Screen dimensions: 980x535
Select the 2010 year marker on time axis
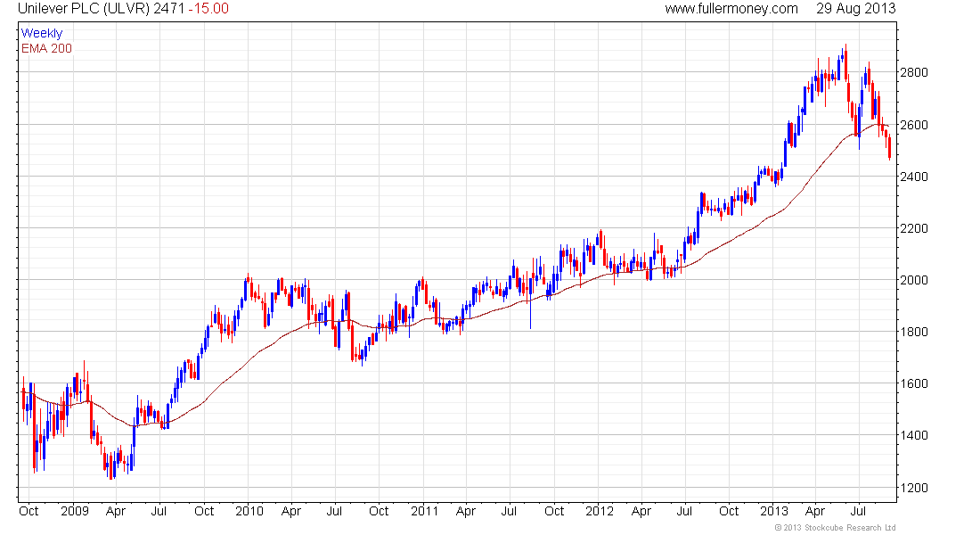coord(249,511)
